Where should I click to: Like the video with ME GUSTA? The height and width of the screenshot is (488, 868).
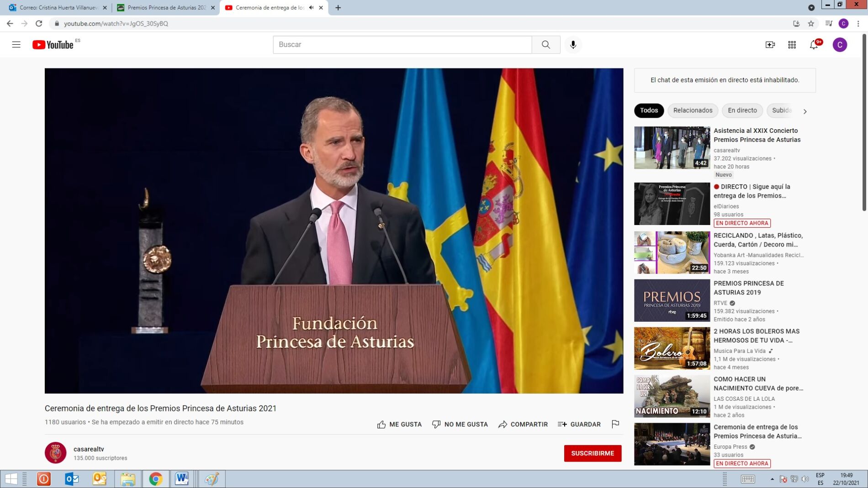(x=399, y=425)
